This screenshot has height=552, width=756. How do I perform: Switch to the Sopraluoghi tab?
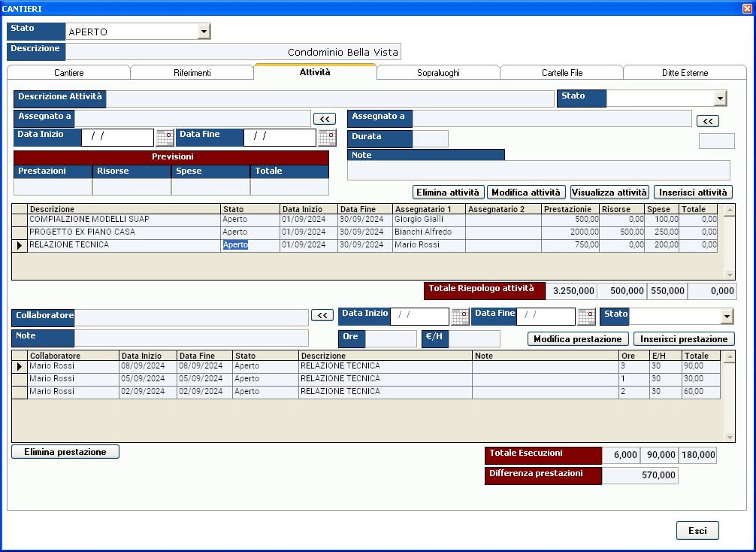pos(438,73)
